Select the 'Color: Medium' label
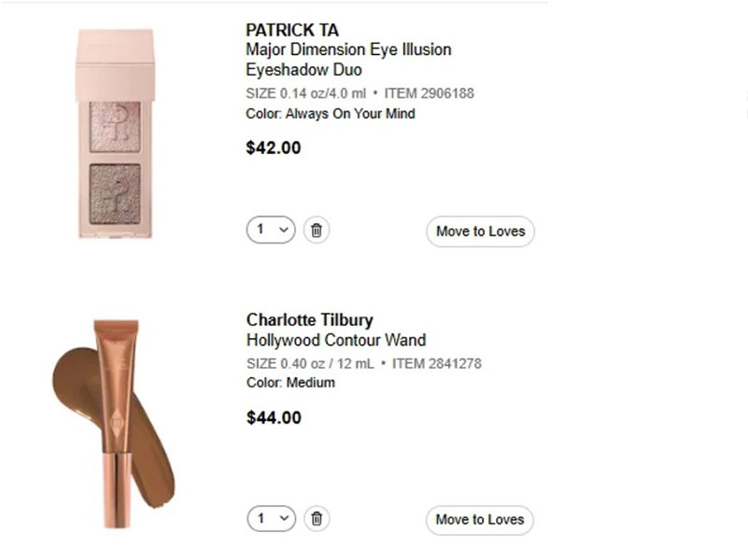Screen dimensions: 748x560 point(290,383)
